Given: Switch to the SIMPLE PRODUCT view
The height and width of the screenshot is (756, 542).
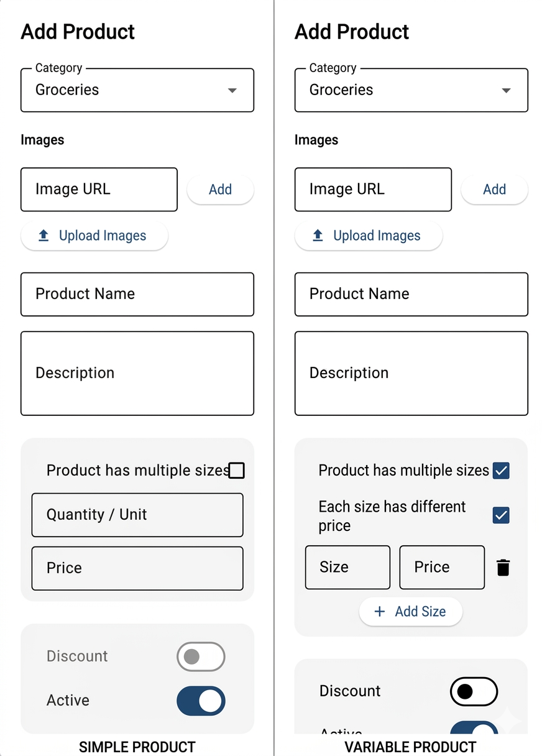Looking at the screenshot, I should click(137, 747).
